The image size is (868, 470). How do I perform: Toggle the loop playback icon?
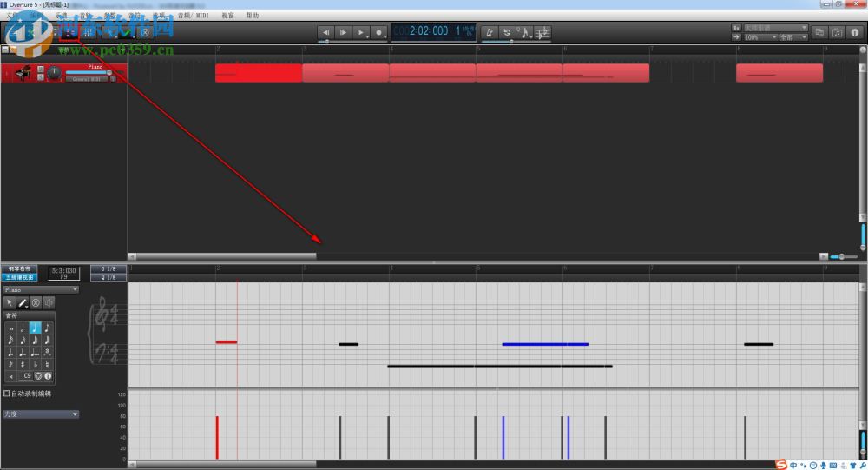pos(507,33)
